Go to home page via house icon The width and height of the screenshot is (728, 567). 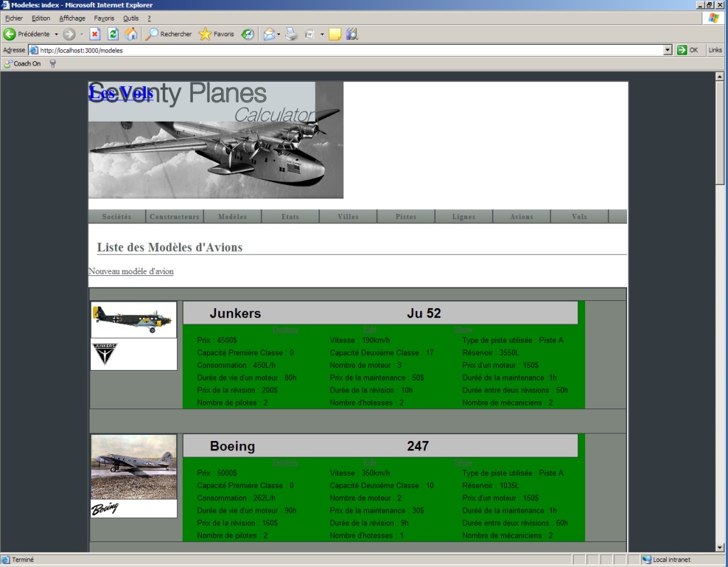tap(132, 34)
